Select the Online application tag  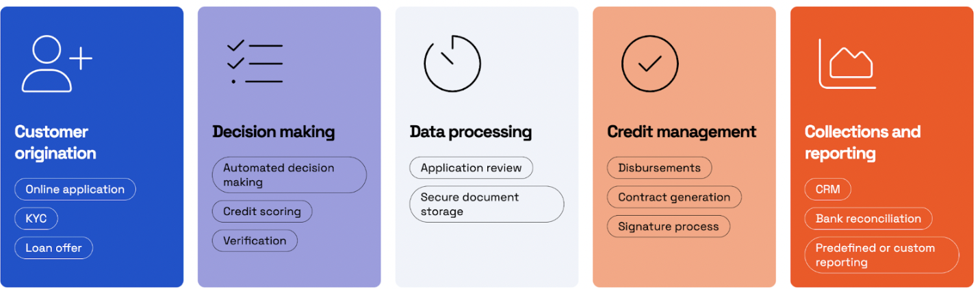click(75, 190)
